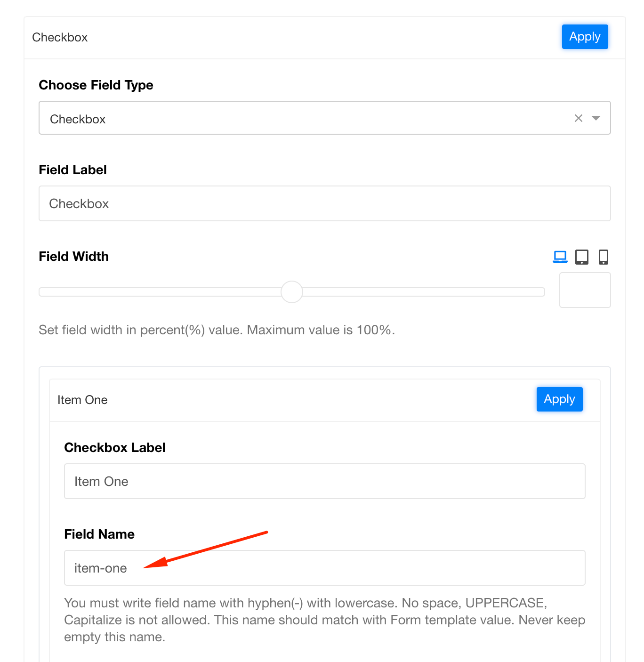Clear the selected Checkbox field type
Screen dimensions: 644x662
pyautogui.click(x=579, y=118)
